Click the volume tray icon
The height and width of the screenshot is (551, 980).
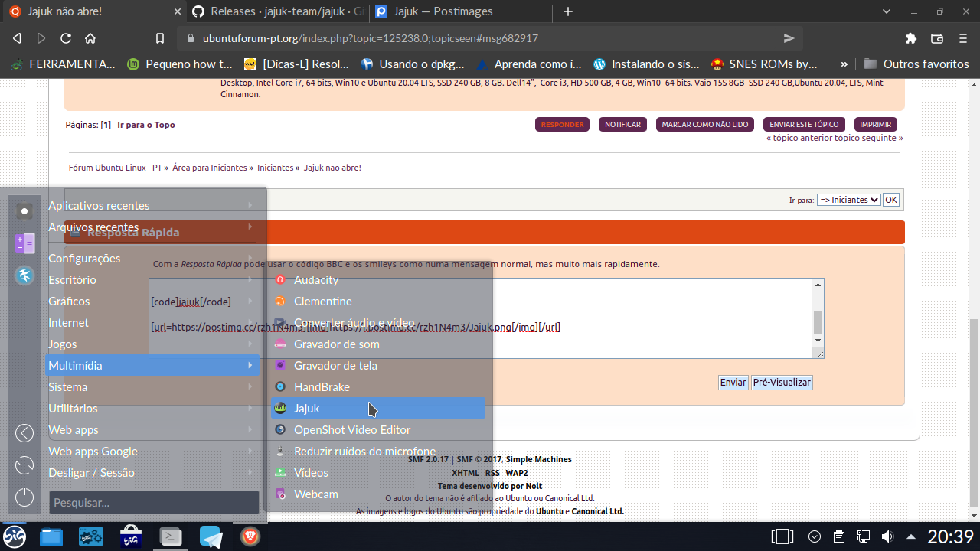888,536
